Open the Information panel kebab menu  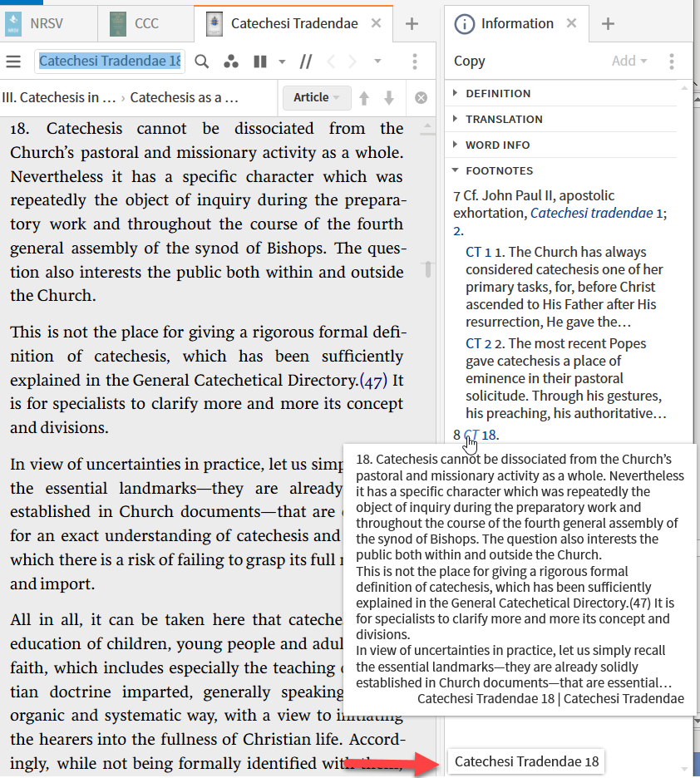click(x=672, y=62)
